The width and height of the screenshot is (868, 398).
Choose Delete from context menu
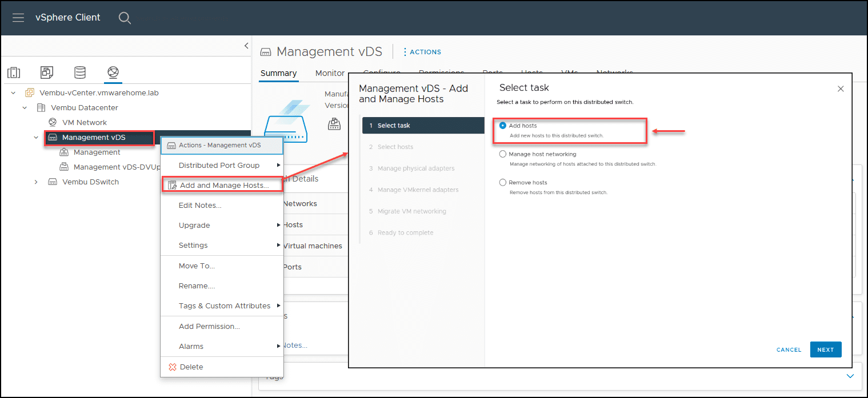tap(222, 367)
